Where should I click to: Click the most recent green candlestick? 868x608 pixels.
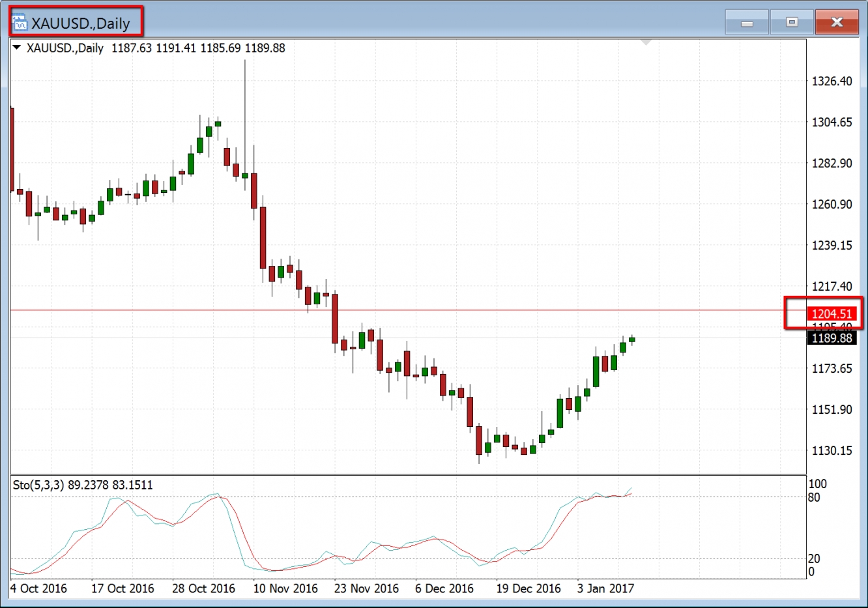click(632, 339)
